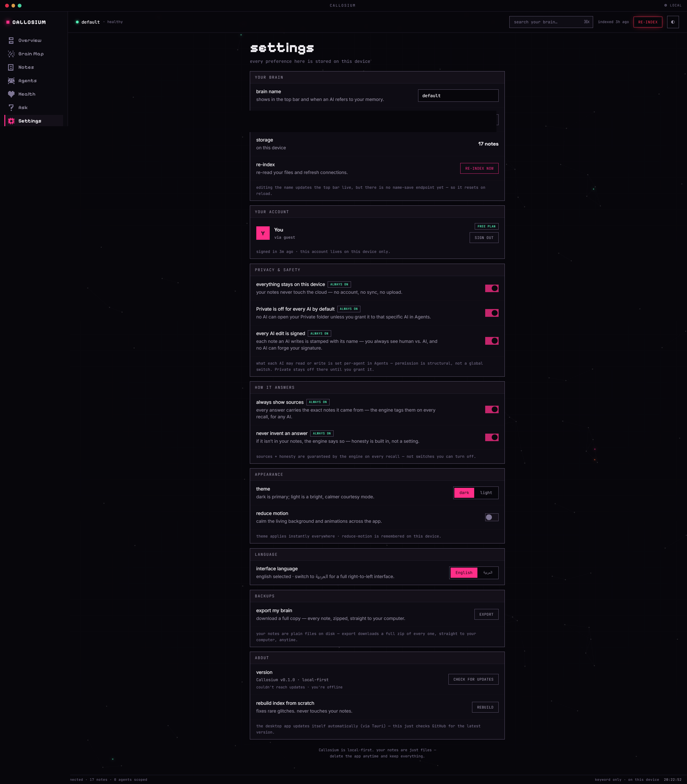Edit the brain name field 'default'

[458, 96]
